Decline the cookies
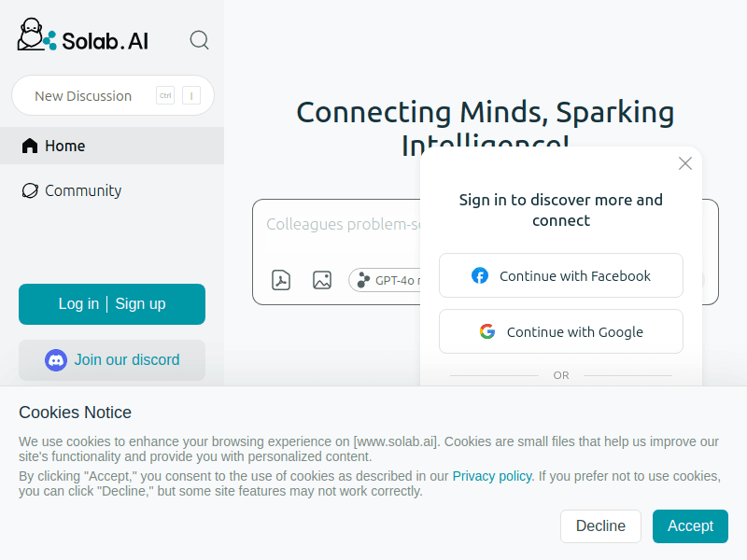This screenshot has height=560, width=747. [x=600, y=526]
